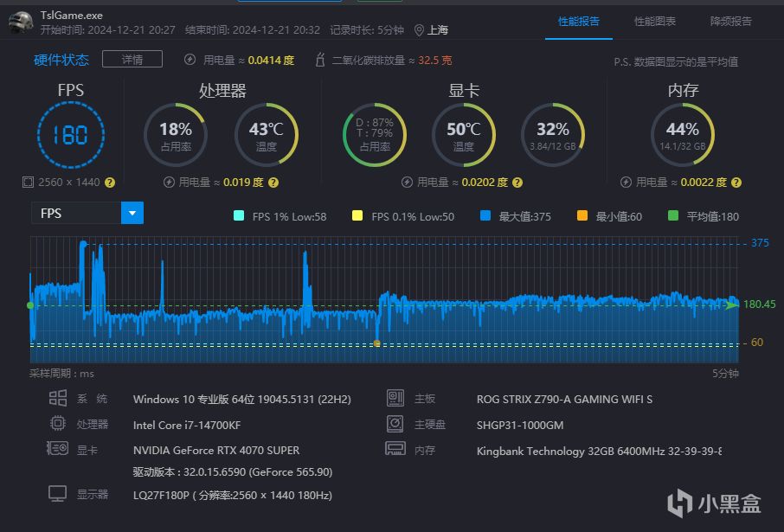
Task: Click the graphics card power lightning icon
Action: click(407, 182)
